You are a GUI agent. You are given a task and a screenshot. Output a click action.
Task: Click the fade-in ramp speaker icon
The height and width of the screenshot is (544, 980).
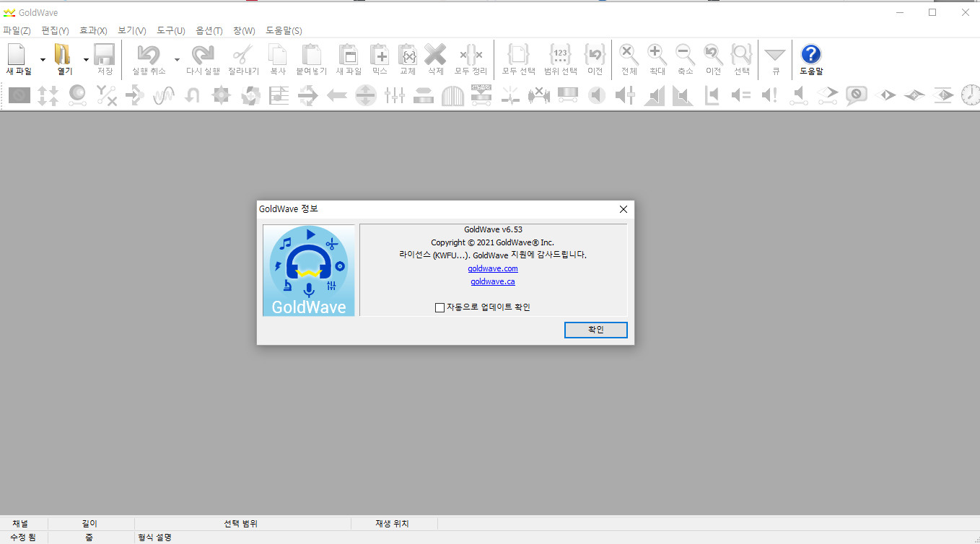(655, 95)
